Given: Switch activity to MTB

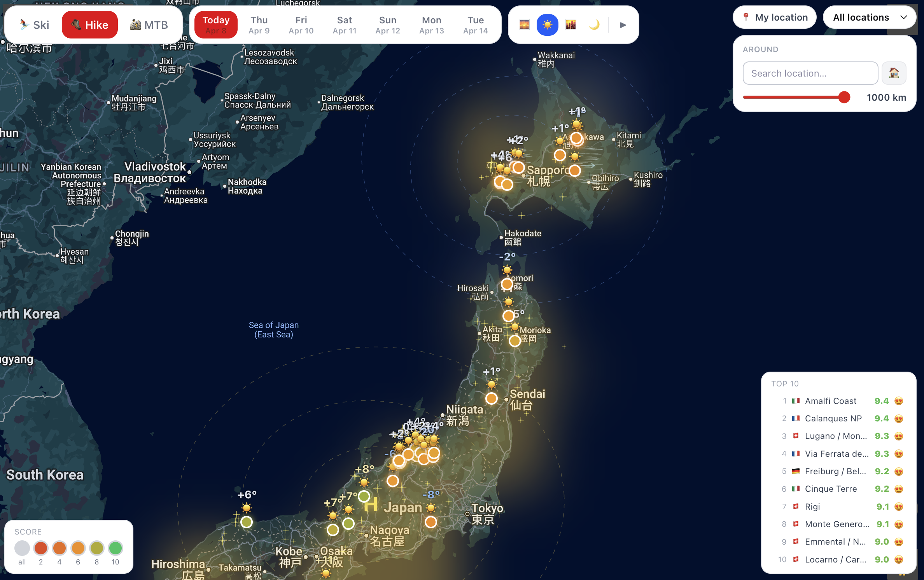Looking at the screenshot, I should (x=149, y=25).
